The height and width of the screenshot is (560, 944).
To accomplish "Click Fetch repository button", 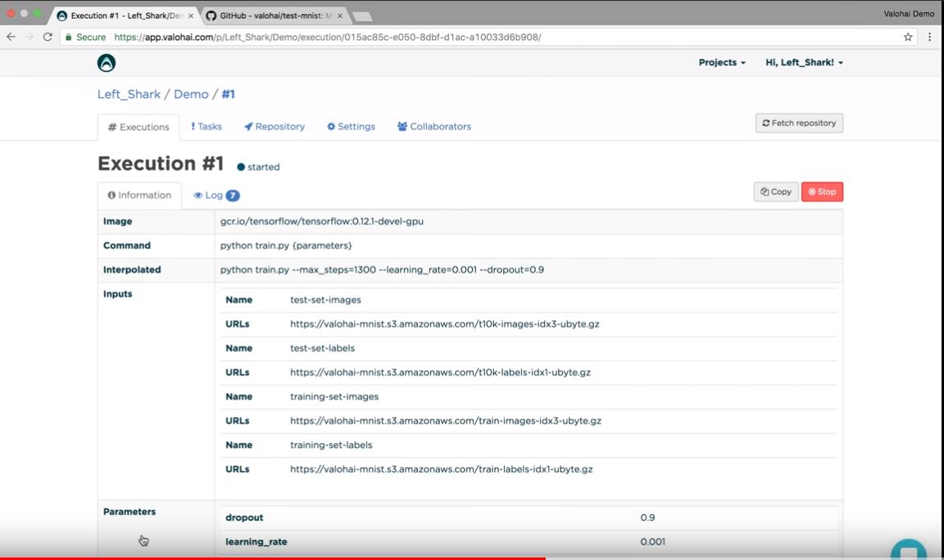I will point(799,123).
